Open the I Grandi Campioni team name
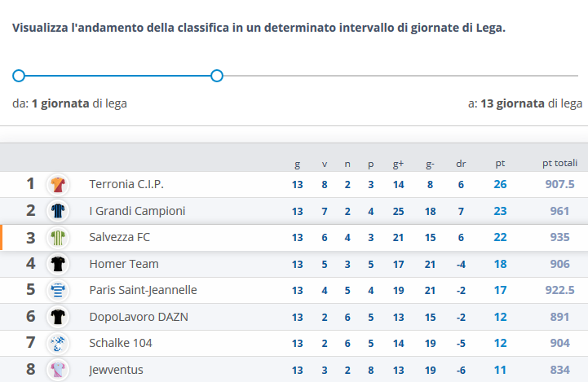This screenshot has height=382, width=588. (x=137, y=211)
